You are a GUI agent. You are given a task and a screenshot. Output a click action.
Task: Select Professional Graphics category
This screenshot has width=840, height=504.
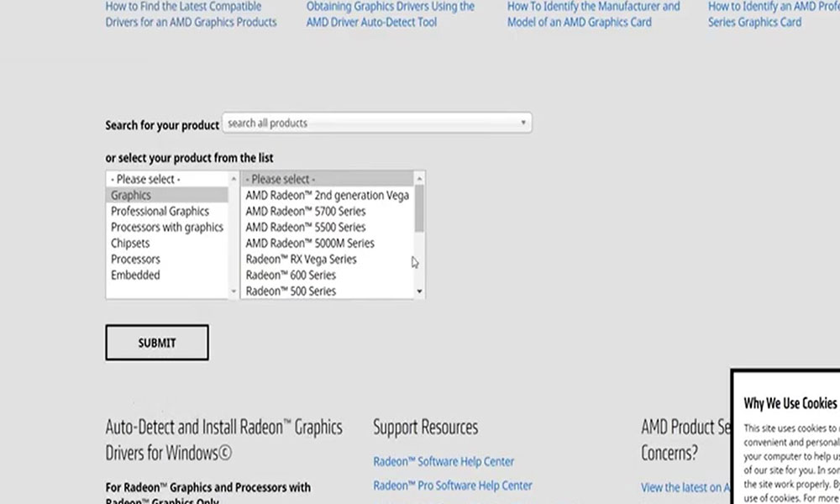click(x=168, y=211)
